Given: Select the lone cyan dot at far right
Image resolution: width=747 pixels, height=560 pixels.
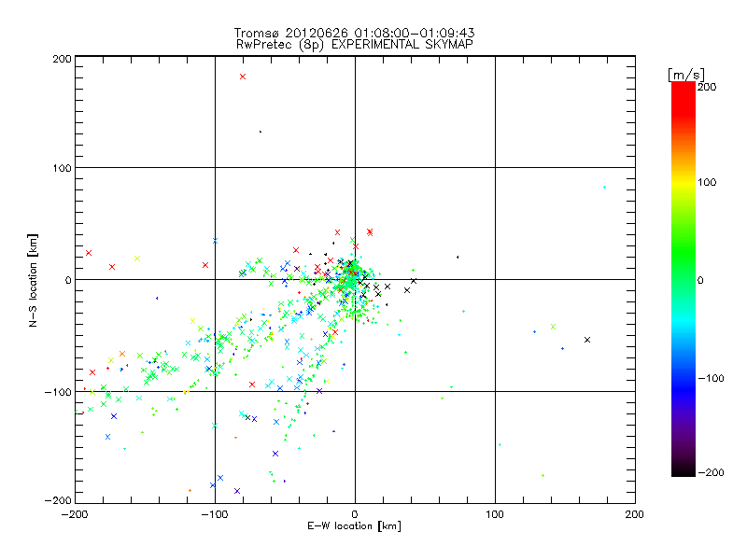Looking at the screenshot, I should 604,188.
